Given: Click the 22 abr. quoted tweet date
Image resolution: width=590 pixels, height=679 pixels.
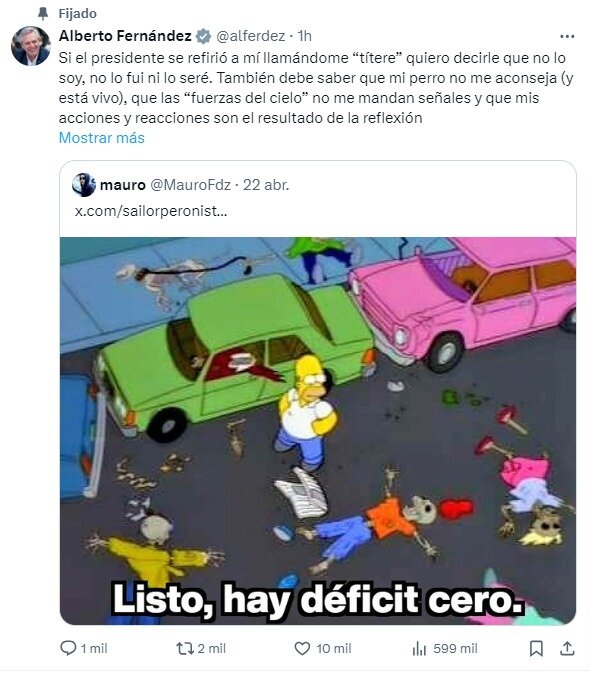Looking at the screenshot, I should [x=266, y=185].
